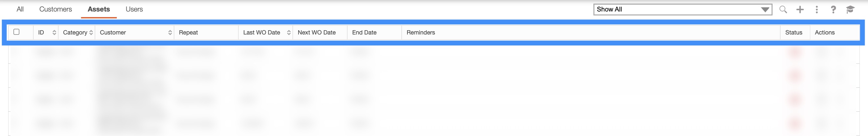Go to the Users tab

click(134, 10)
